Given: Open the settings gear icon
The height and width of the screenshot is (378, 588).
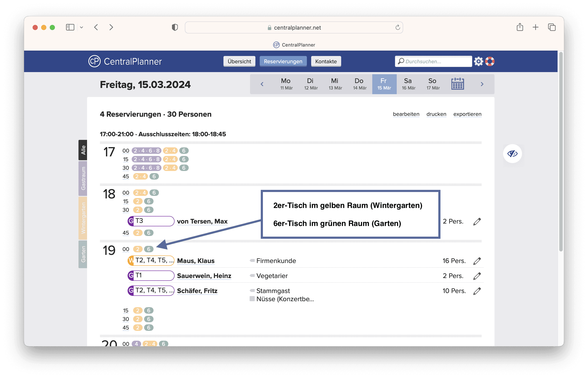Looking at the screenshot, I should [478, 61].
